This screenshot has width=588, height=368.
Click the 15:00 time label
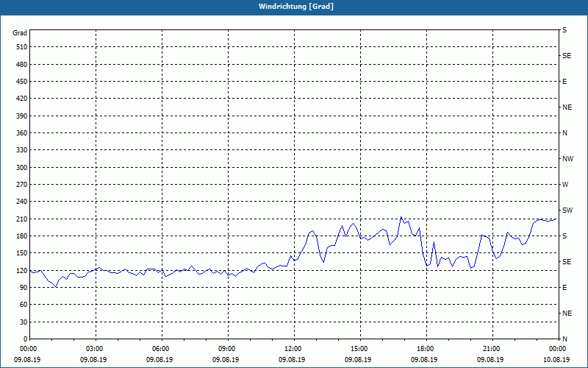pyautogui.click(x=360, y=349)
